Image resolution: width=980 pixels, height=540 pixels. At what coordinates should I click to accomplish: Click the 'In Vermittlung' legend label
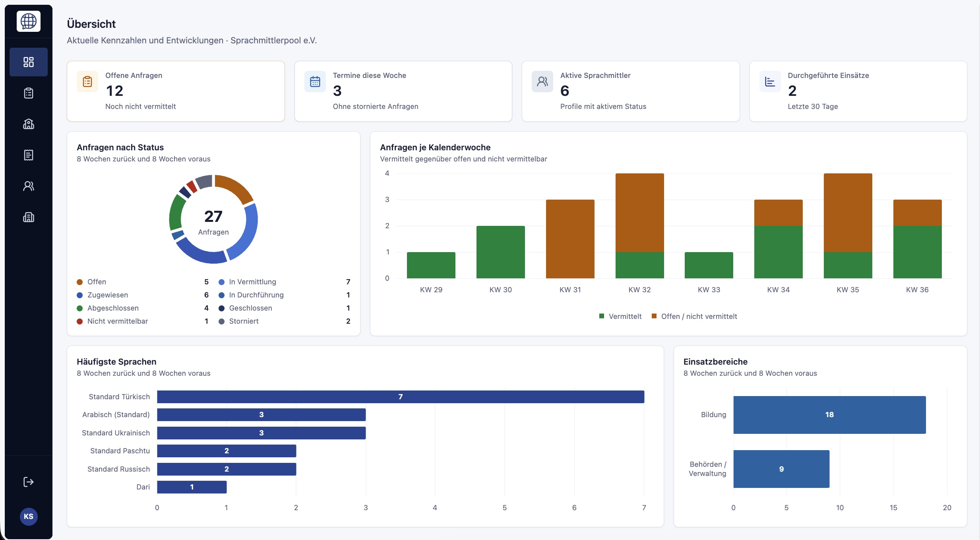(x=253, y=282)
